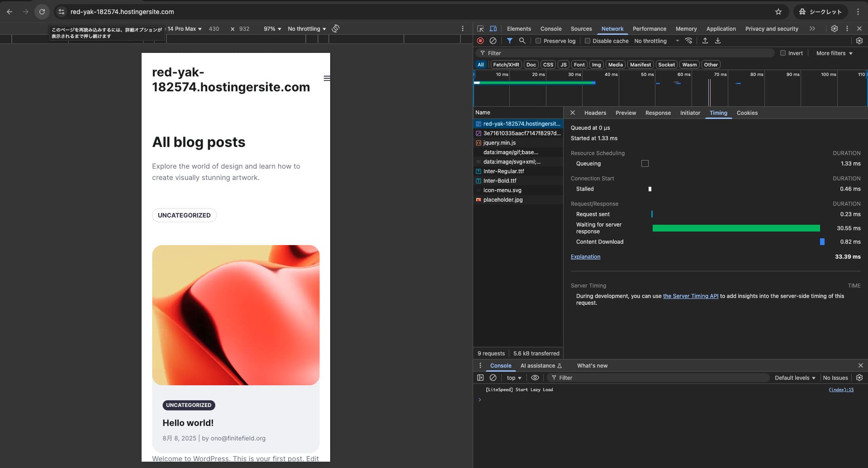
Task: Enable the Disable cache checkbox
Action: [588, 41]
